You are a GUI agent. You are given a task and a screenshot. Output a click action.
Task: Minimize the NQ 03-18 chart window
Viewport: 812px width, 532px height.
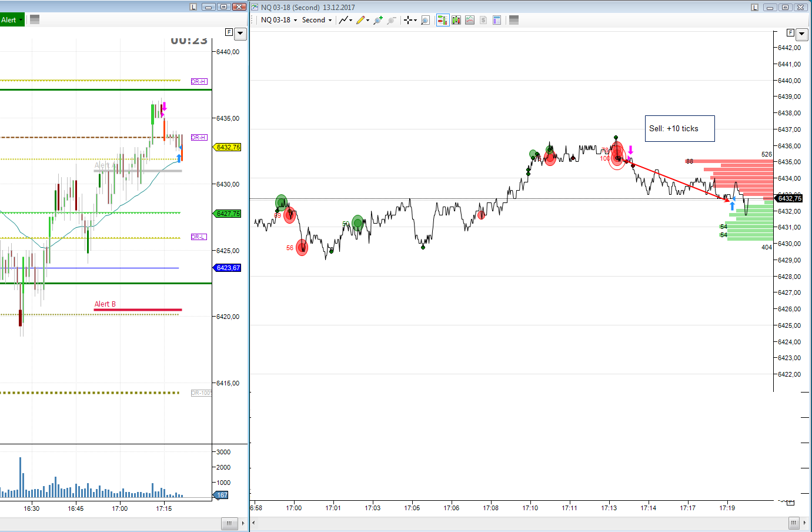[770, 7]
